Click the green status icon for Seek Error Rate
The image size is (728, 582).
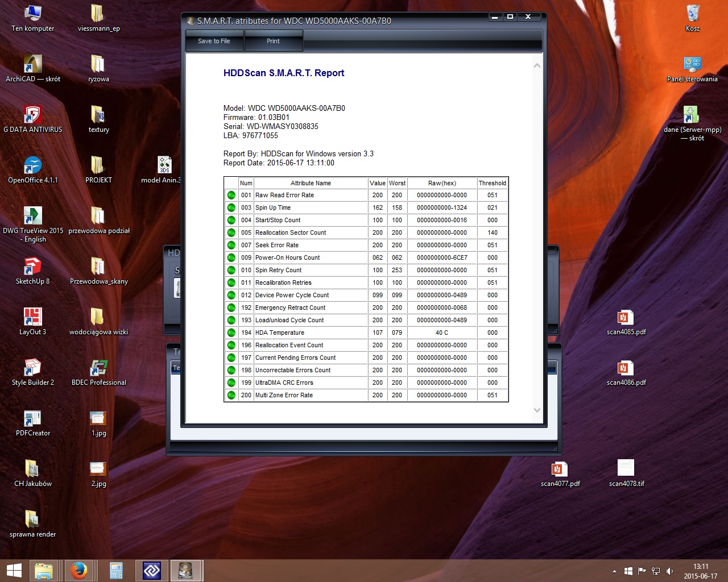[x=231, y=245]
